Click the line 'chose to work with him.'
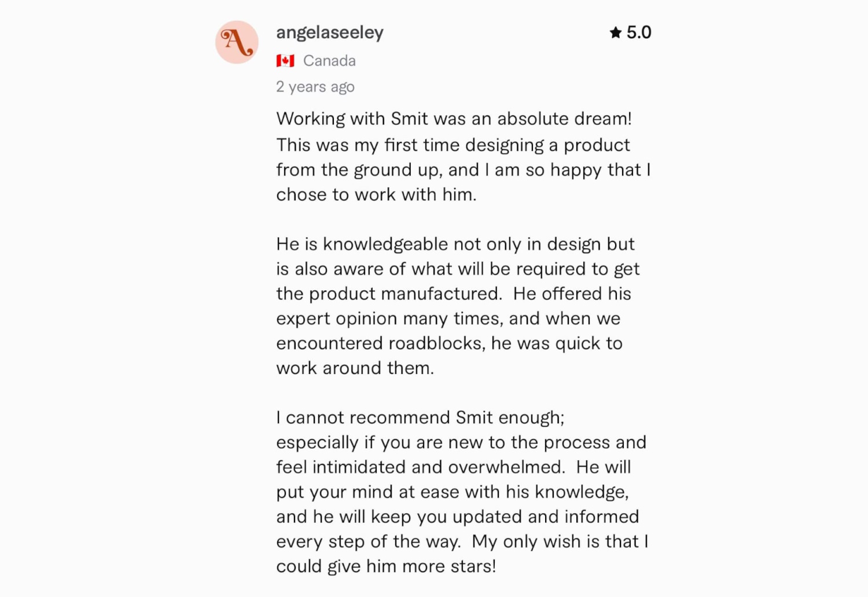 click(377, 195)
